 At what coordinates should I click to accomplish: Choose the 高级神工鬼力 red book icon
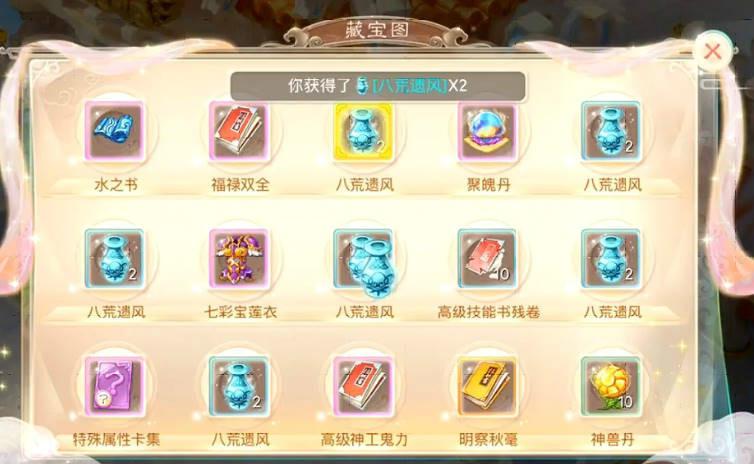coord(364,386)
